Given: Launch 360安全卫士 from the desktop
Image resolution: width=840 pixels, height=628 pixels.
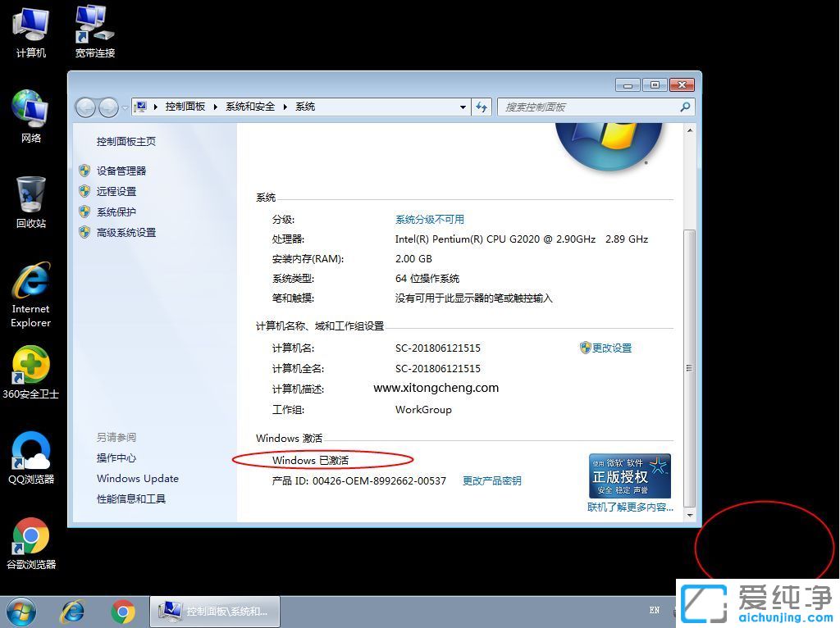Looking at the screenshot, I should (30, 369).
